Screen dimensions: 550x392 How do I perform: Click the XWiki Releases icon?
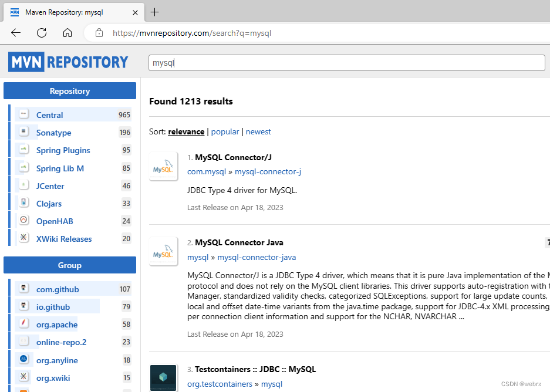(x=23, y=238)
